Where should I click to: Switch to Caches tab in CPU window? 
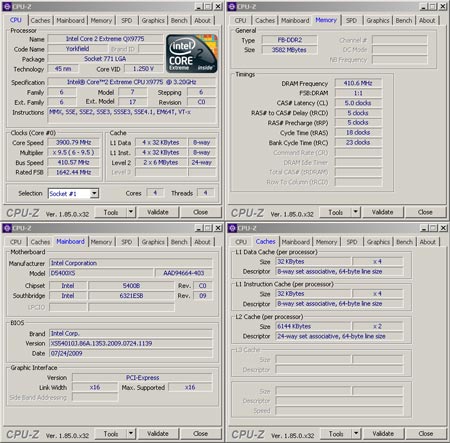coord(40,21)
